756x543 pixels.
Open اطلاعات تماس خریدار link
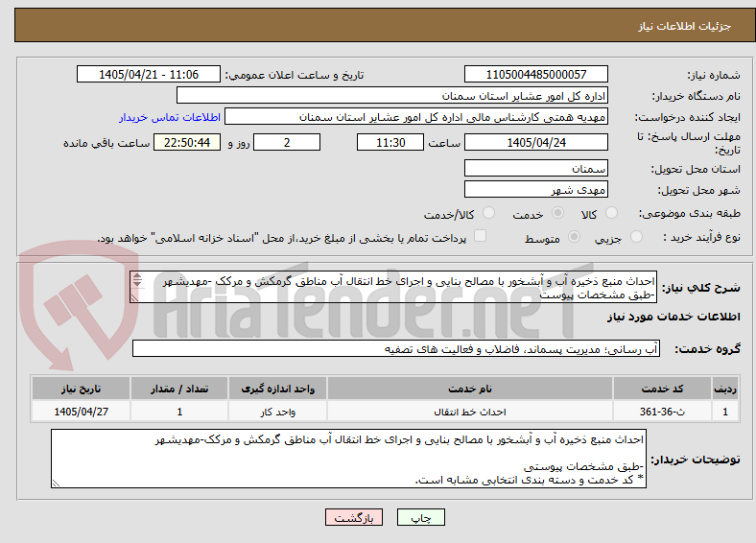[x=170, y=117]
